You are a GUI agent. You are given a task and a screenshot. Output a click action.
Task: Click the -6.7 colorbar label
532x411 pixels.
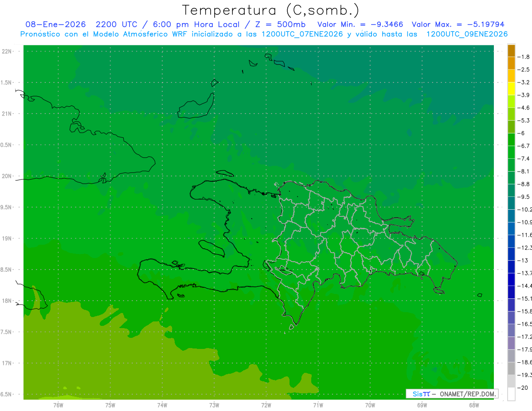524,146
